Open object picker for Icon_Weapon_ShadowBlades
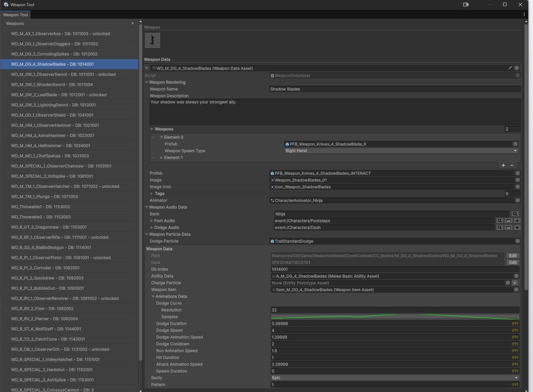The width and height of the screenshot is (533, 392). point(518,187)
